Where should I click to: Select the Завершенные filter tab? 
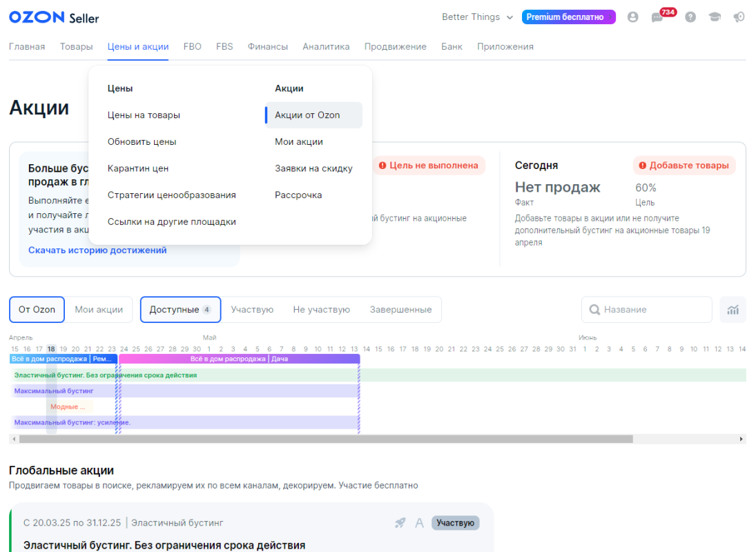(x=400, y=310)
